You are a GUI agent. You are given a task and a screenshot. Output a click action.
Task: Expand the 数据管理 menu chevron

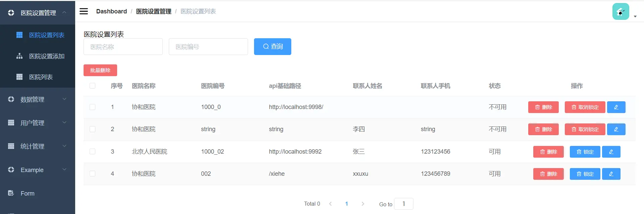pos(64,99)
